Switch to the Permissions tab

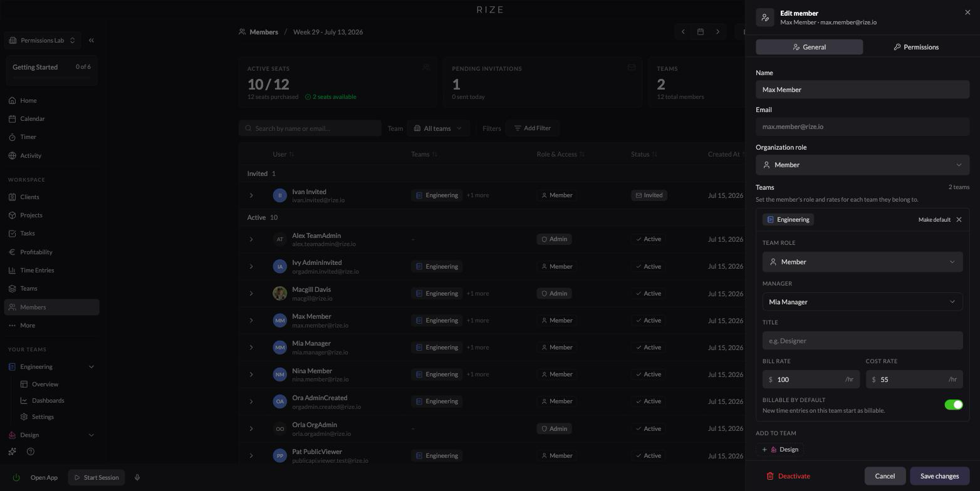[x=916, y=47]
